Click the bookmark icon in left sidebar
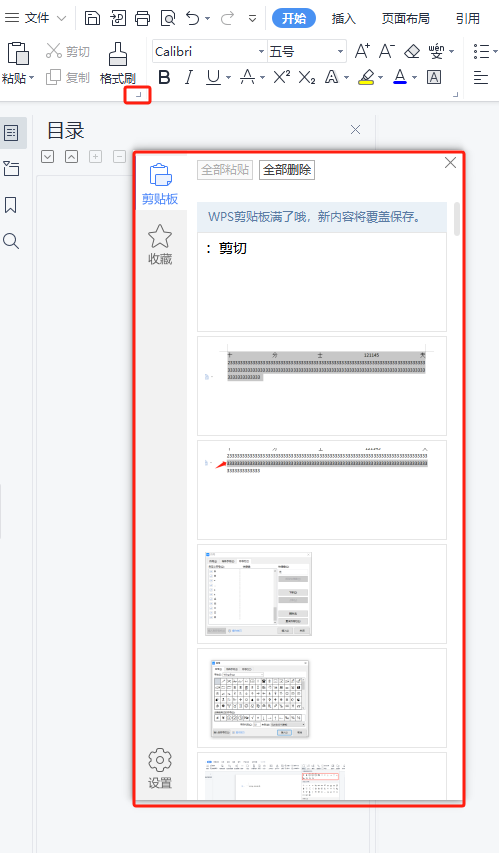 [11, 205]
